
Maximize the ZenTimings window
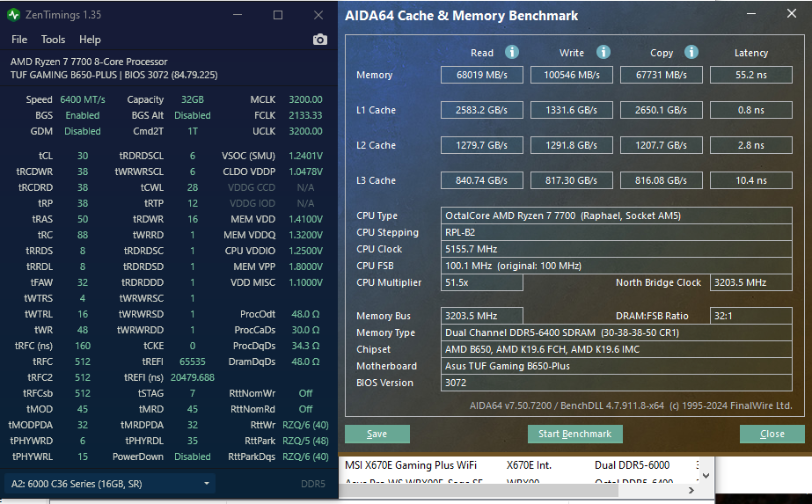pyautogui.click(x=278, y=15)
